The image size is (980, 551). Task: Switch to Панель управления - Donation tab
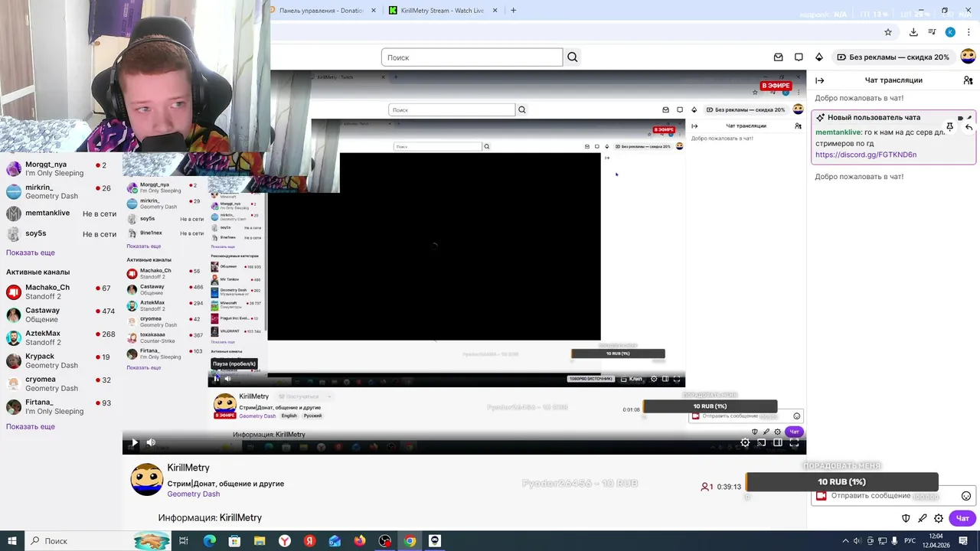323,11
